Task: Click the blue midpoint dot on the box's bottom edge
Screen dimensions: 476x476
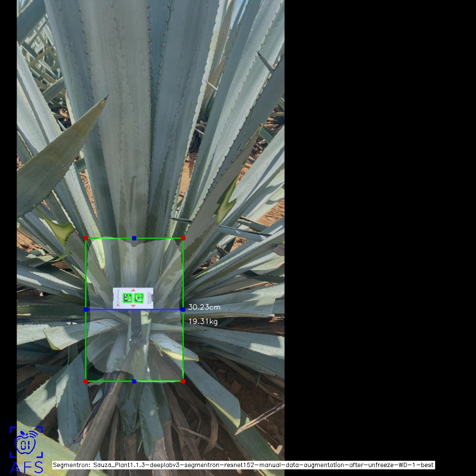Action: (x=134, y=381)
